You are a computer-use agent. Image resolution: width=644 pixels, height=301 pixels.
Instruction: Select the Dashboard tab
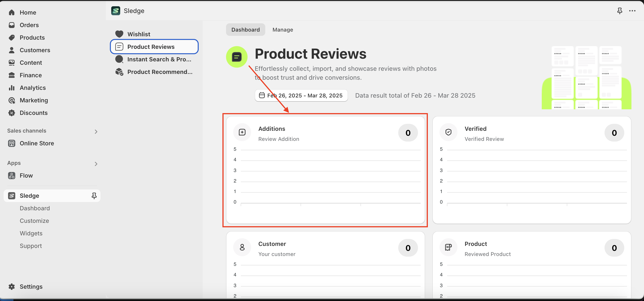tap(245, 30)
